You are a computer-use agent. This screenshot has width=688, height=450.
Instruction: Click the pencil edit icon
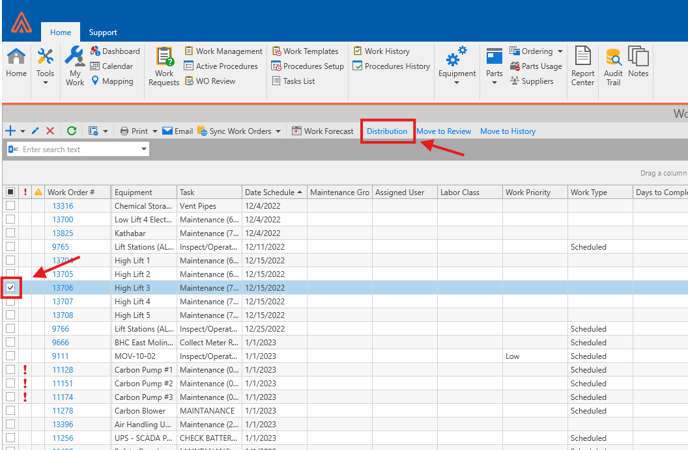[36, 131]
